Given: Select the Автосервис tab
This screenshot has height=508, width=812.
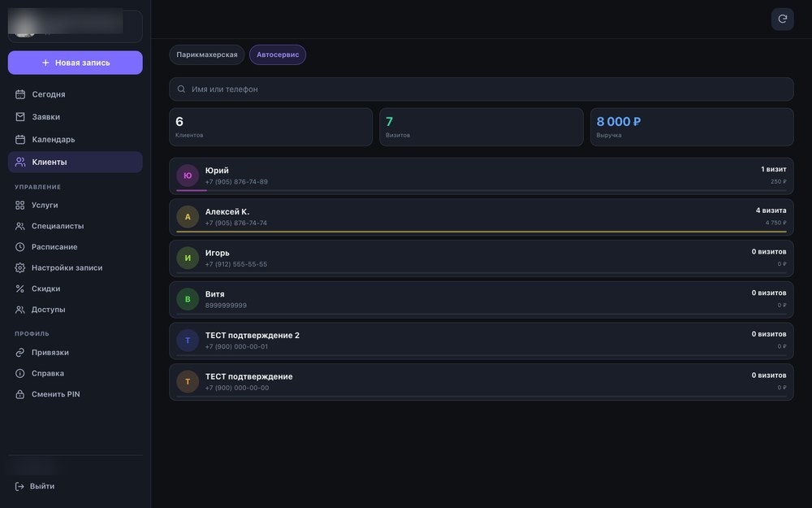Looking at the screenshot, I should [x=278, y=54].
